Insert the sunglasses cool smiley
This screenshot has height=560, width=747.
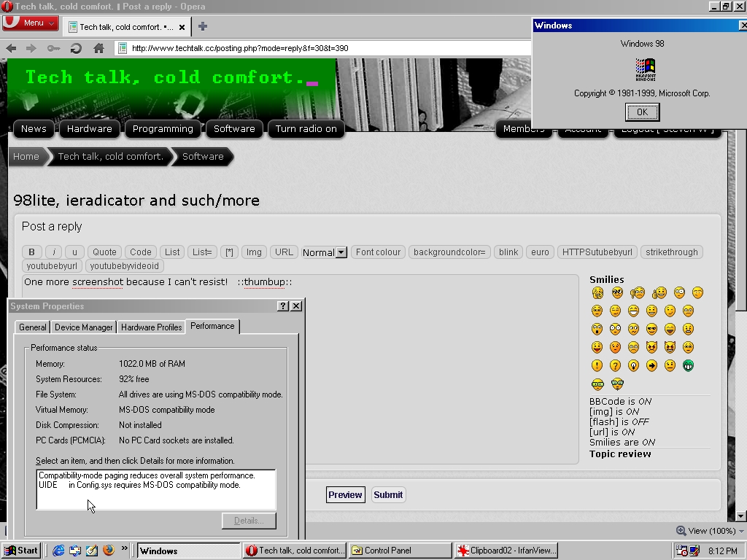[x=651, y=329]
